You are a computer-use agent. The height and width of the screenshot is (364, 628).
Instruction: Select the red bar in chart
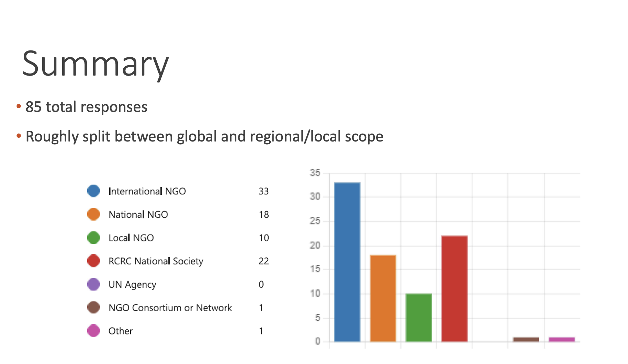click(x=454, y=288)
